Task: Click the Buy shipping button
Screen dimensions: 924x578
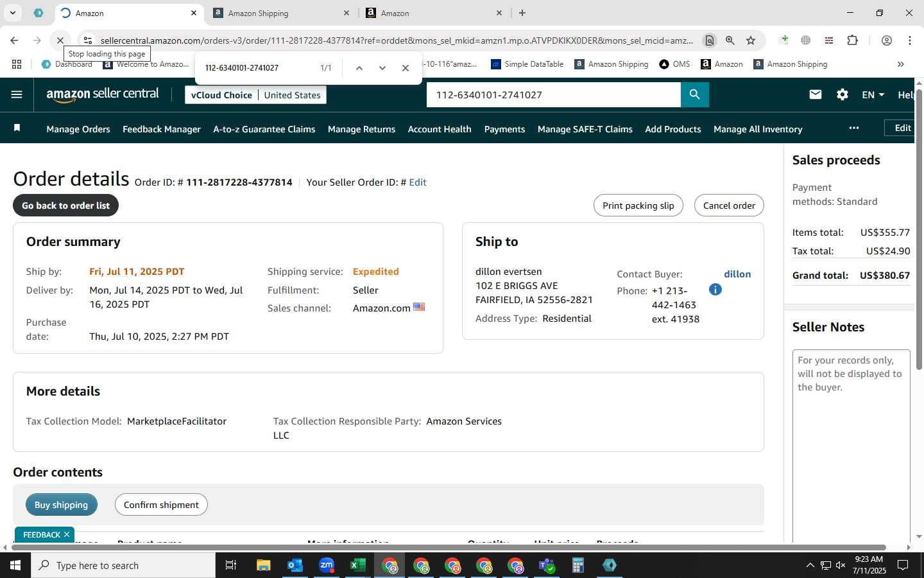Action: (61, 505)
